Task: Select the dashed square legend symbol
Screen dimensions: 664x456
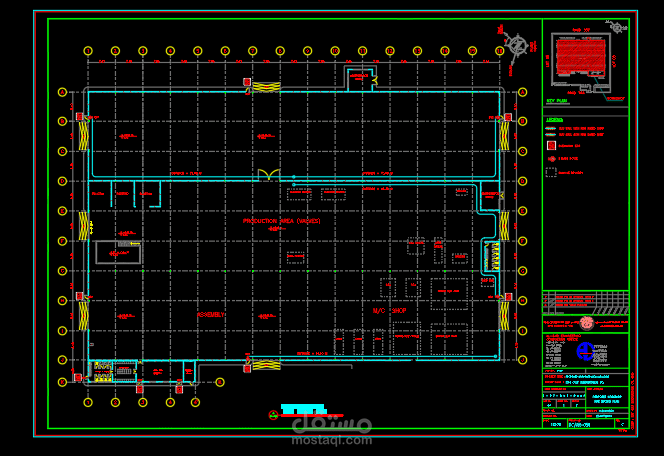Action: pyautogui.click(x=551, y=172)
